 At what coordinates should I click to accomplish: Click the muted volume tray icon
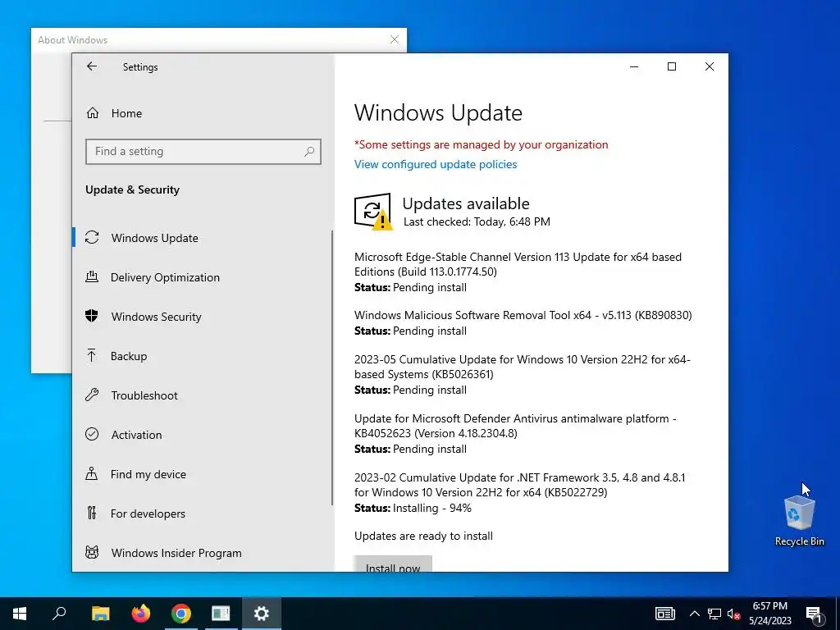(x=734, y=614)
